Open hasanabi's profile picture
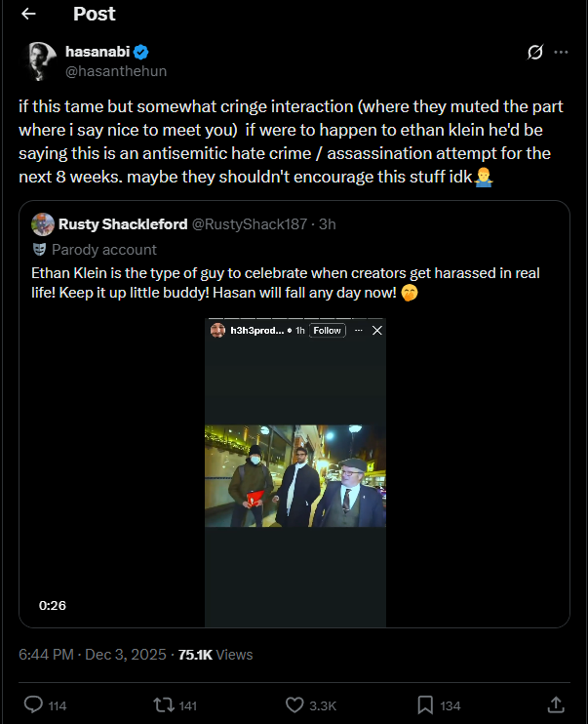The height and width of the screenshot is (724, 588). click(41, 60)
